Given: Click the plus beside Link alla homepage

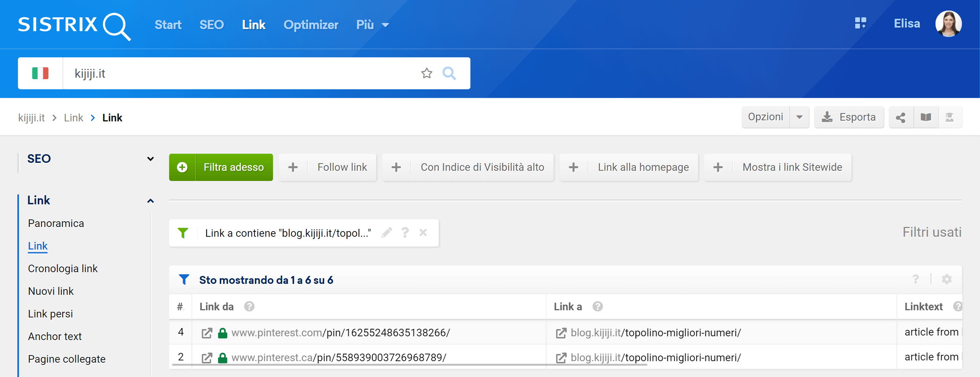Looking at the screenshot, I should (x=573, y=167).
